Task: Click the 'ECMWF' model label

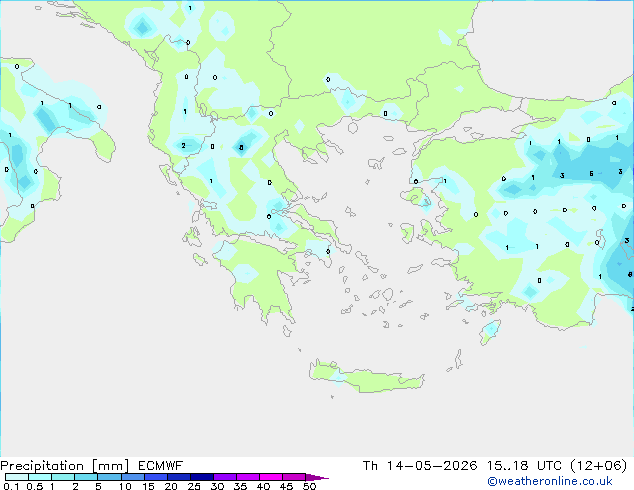Action: pyautogui.click(x=160, y=466)
